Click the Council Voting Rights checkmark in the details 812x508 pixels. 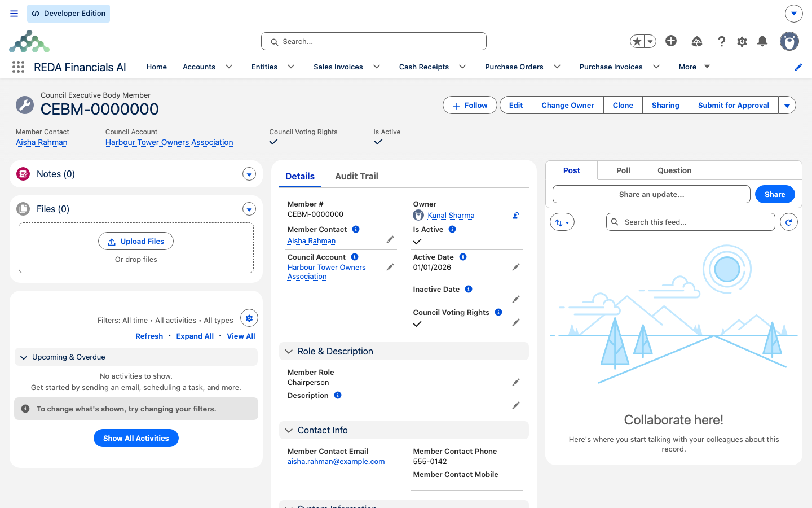[417, 324]
